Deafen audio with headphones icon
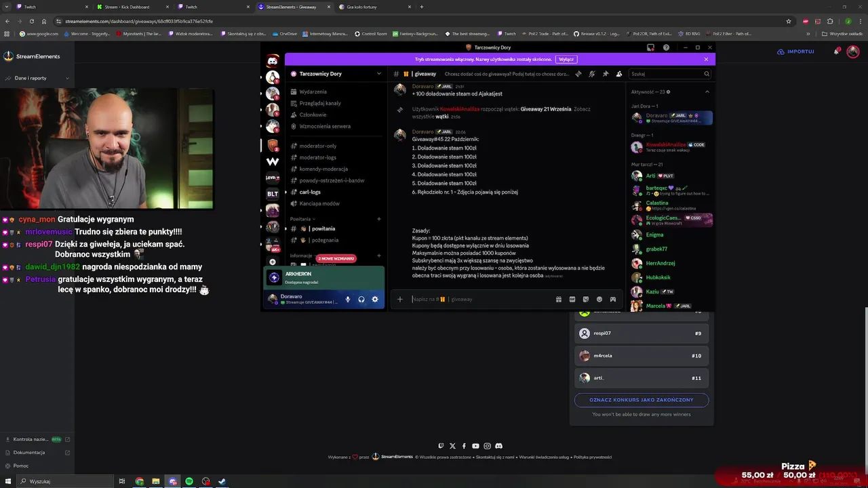This screenshot has height=488, width=868. 361,299
